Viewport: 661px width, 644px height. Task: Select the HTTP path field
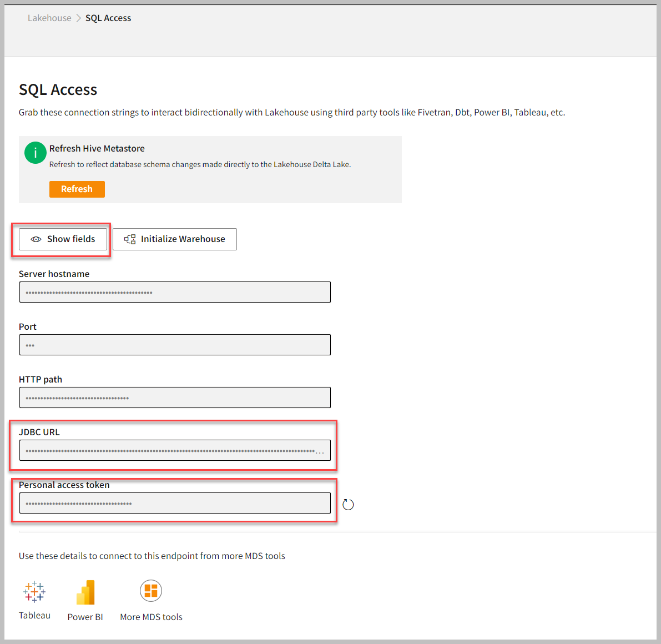(x=175, y=398)
